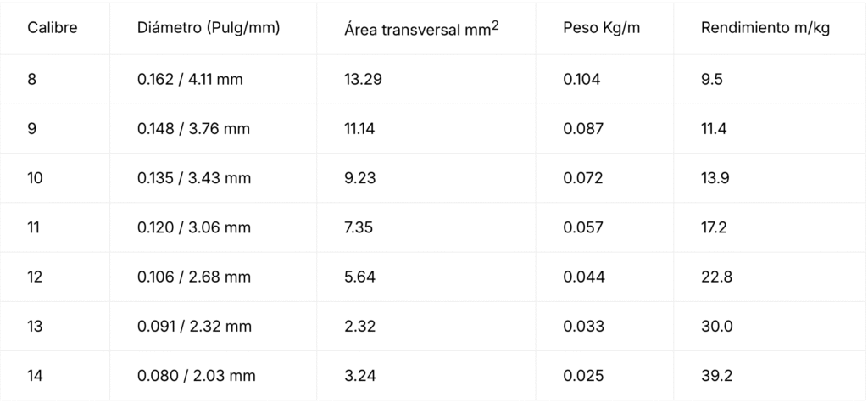
Task: Click the 30.0 rendimiento value
Action: pos(717,326)
